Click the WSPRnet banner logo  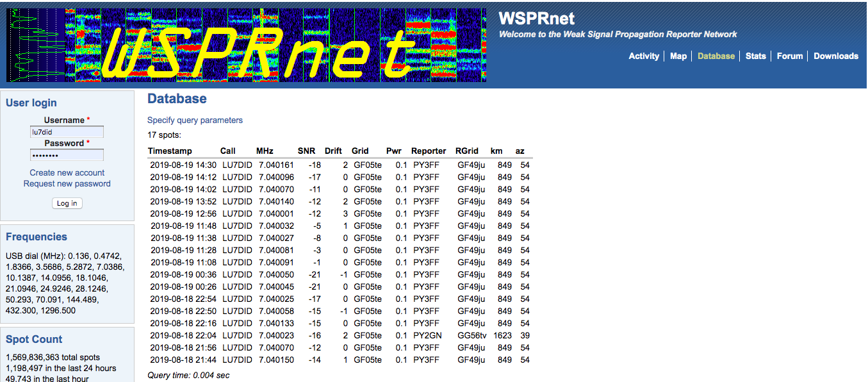pyautogui.click(x=247, y=46)
